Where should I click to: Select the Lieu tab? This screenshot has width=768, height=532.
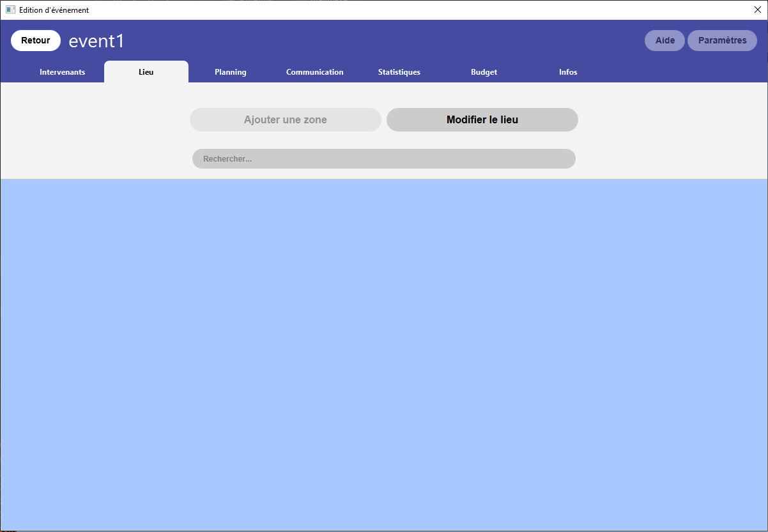pos(146,72)
